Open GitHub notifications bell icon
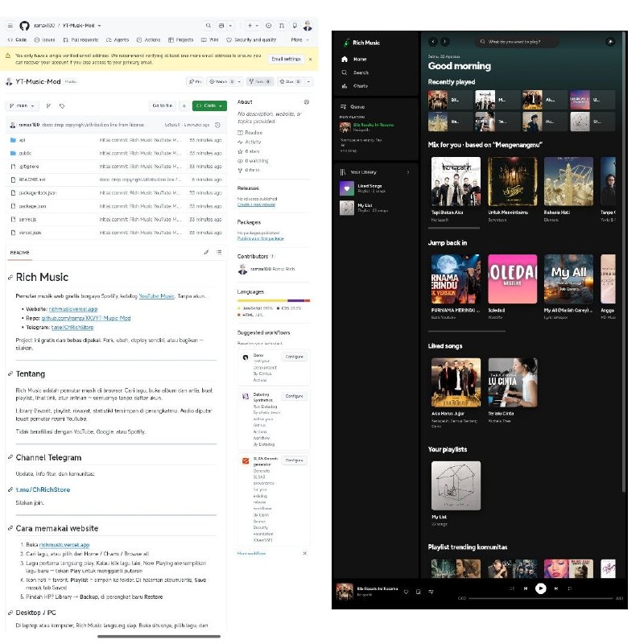644x644 pixels. coord(295,26)
